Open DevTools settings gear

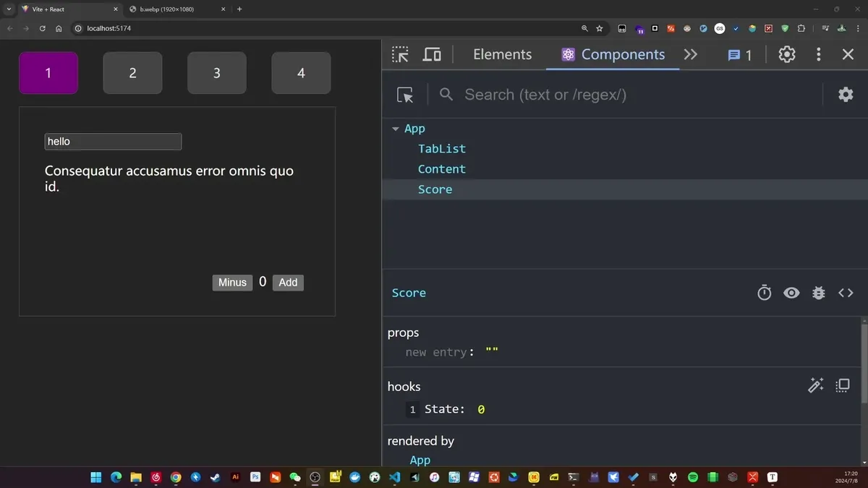click(787, 54)
